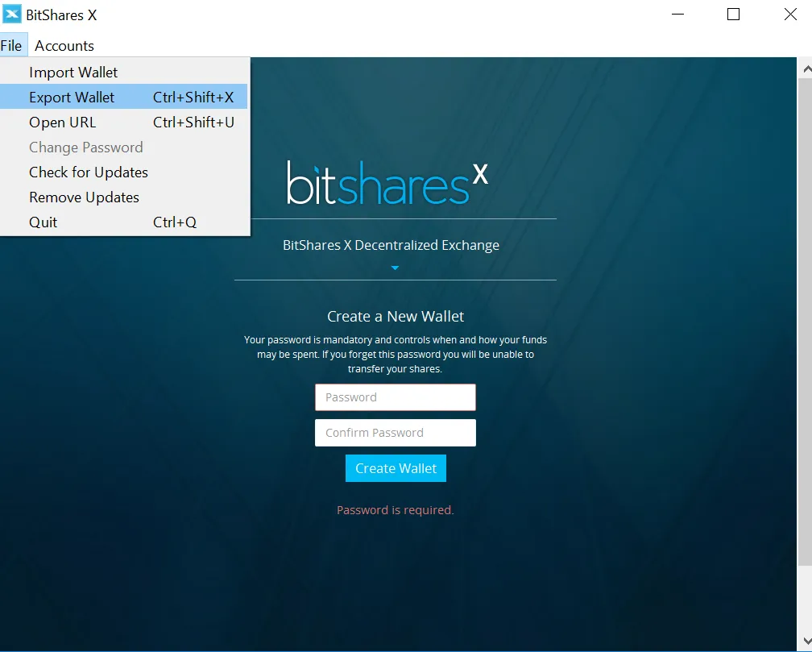
Task: Open the Accounts menu
Action: (x=64, y=46)
